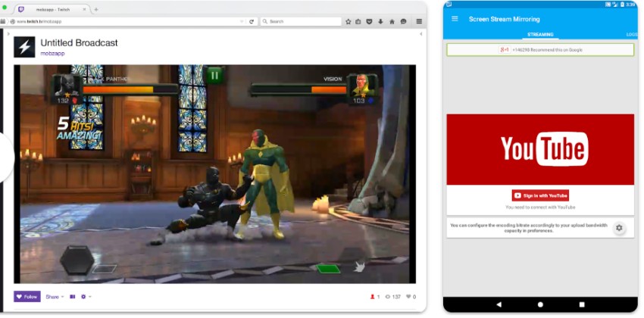Click the green power bar segment in game

(x=328, y=270)
